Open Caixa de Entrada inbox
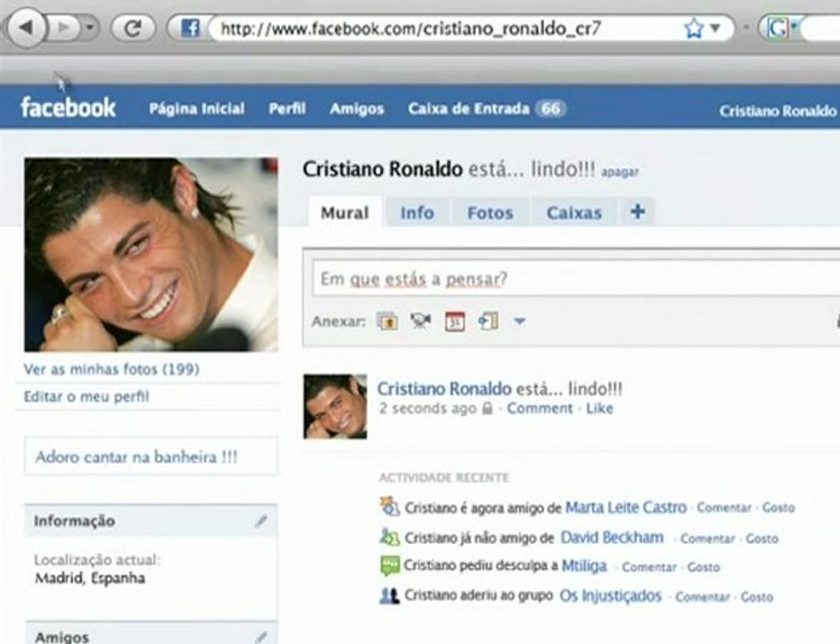The width and height of the screenshot is (840, 644). pos(469,109)
